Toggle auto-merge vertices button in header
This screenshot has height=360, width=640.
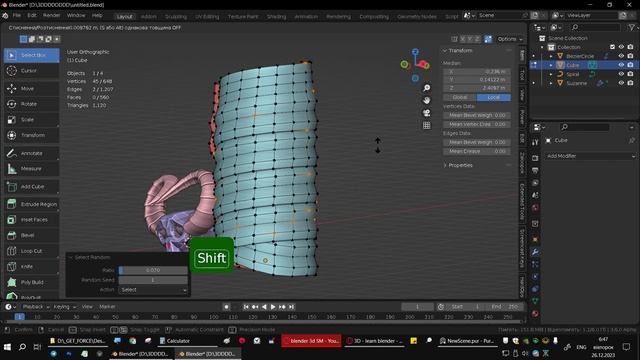tap(488, 39)
